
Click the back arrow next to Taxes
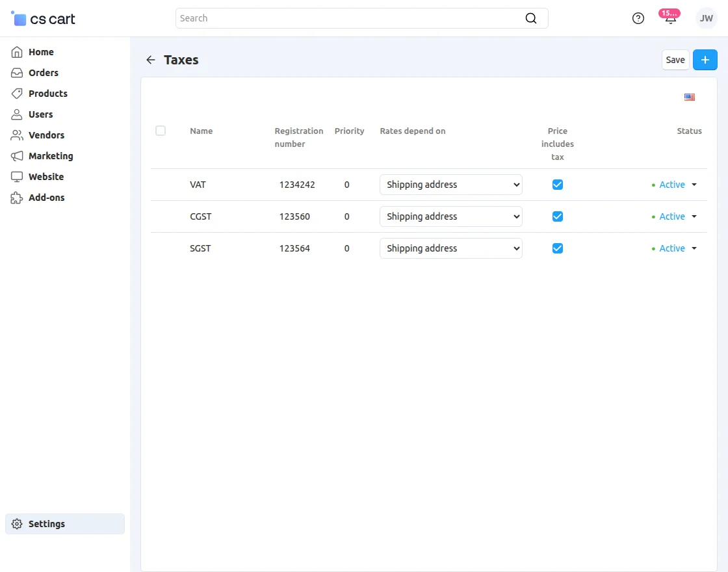(151, 60)
